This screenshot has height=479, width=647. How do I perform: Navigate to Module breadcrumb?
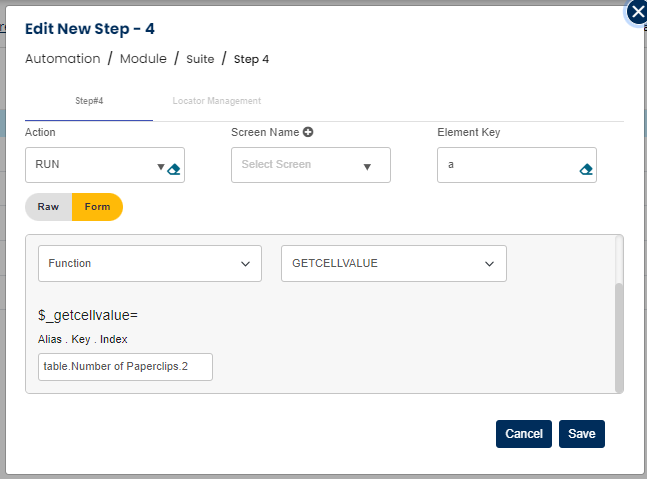143,59
